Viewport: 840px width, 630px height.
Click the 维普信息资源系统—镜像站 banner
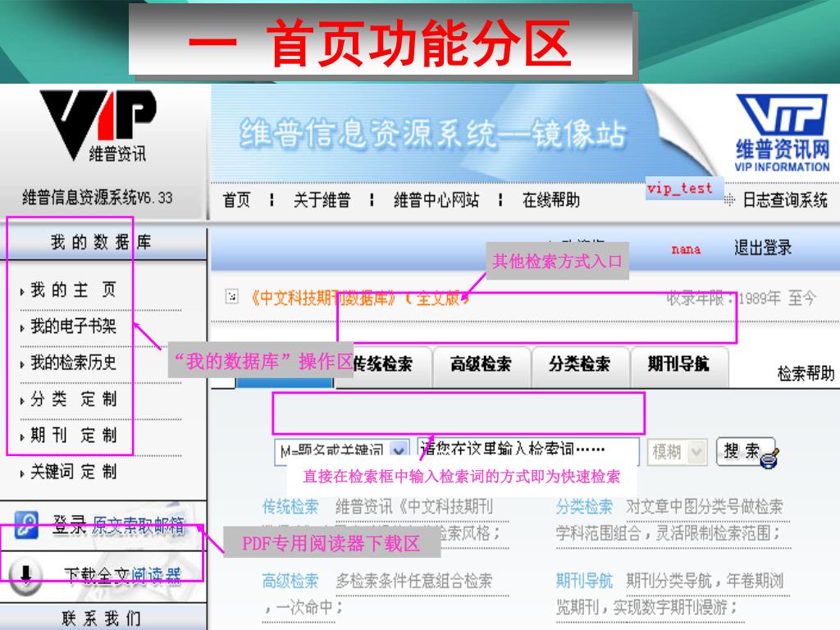coord(431,134)
